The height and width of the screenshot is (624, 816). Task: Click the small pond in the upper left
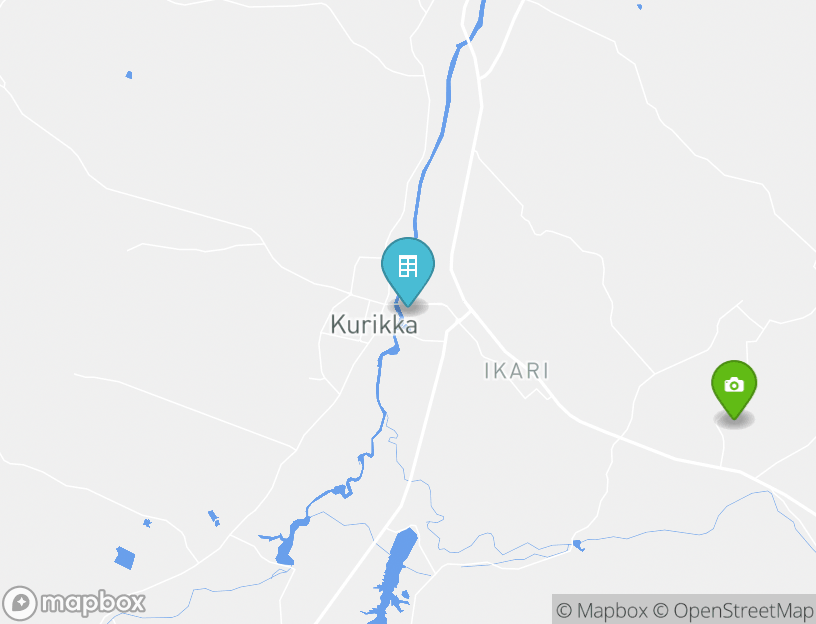(129, 75)
